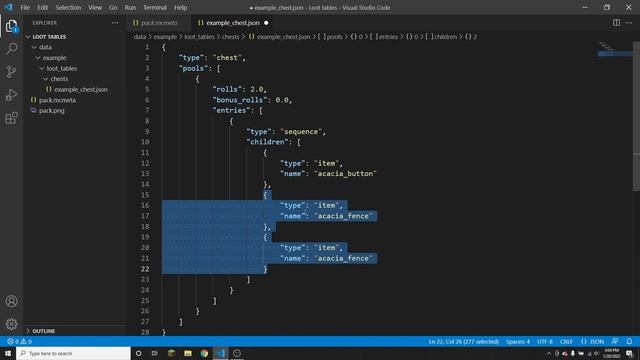Click the unsaved dot on example_chest.json tab
This screenshot has height=360, width=640.
pyautogui.click(x=266, y=23)
